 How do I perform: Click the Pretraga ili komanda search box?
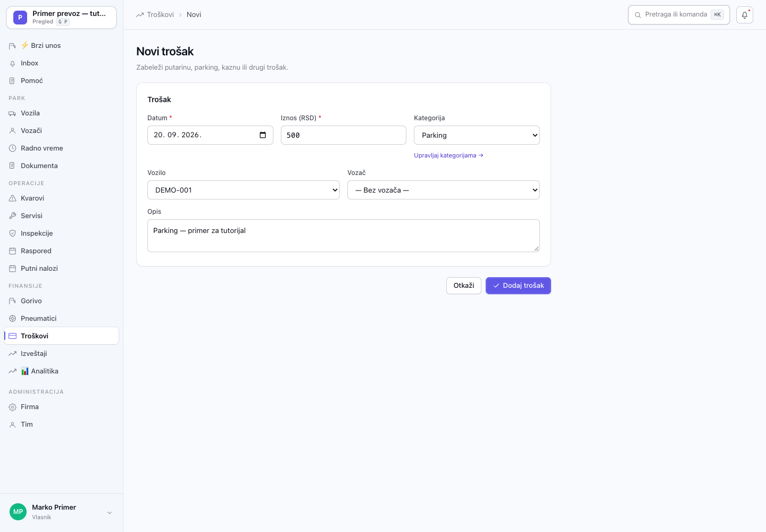tap(679, 15)
